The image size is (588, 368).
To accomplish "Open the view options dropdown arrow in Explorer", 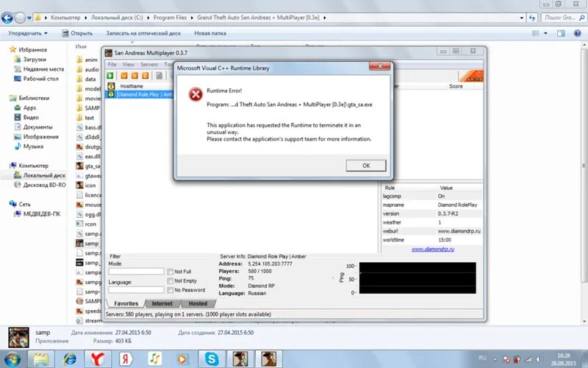I will (x=545, y=33).
